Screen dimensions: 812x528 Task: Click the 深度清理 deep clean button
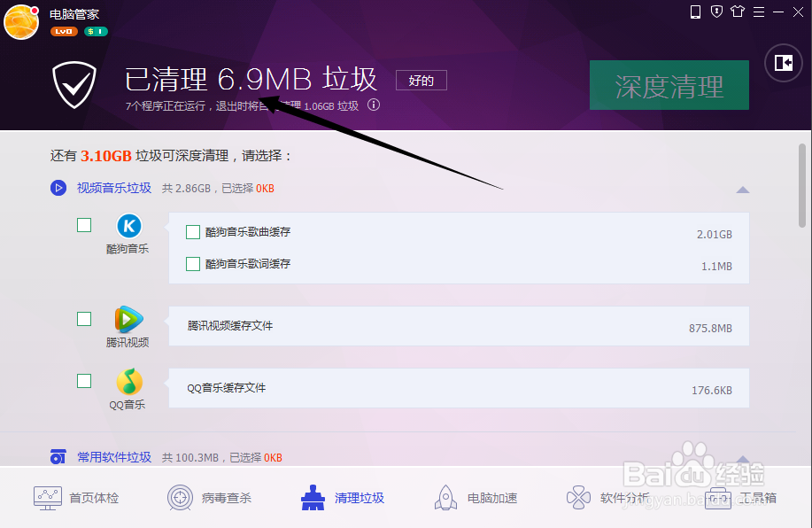click(x=669, y=85)
